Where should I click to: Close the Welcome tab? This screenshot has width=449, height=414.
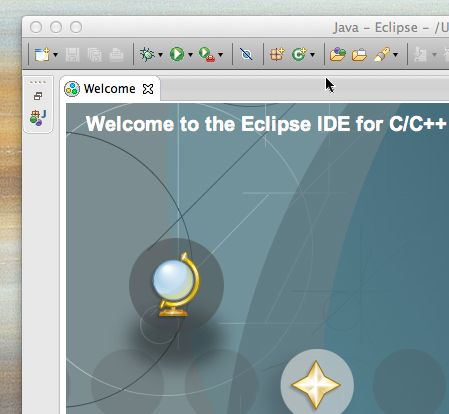pos(148,89)
